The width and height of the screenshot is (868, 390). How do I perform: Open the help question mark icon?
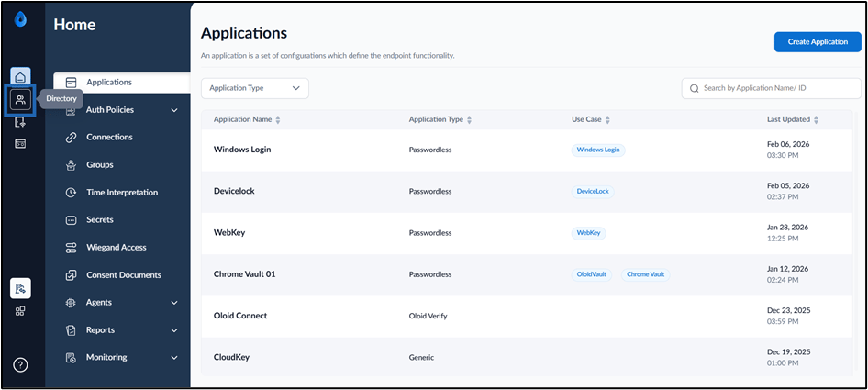(20, 364)
